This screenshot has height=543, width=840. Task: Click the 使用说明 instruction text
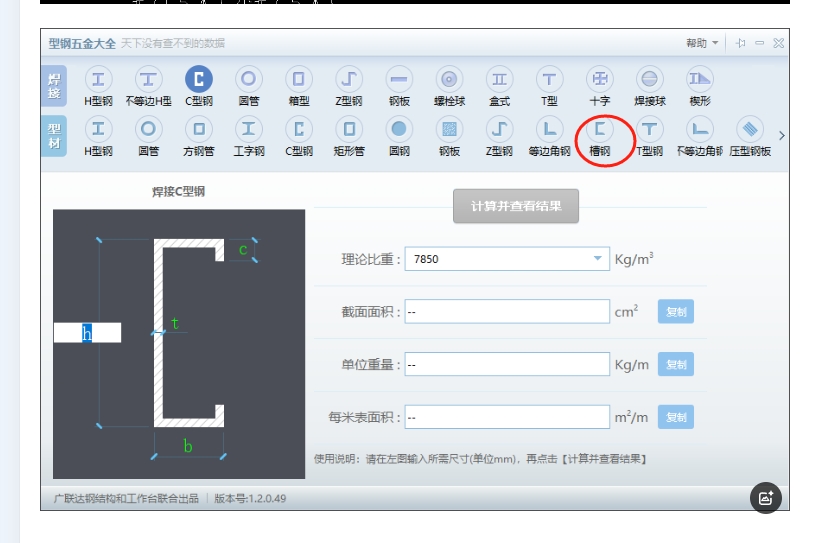pos(480,459)
